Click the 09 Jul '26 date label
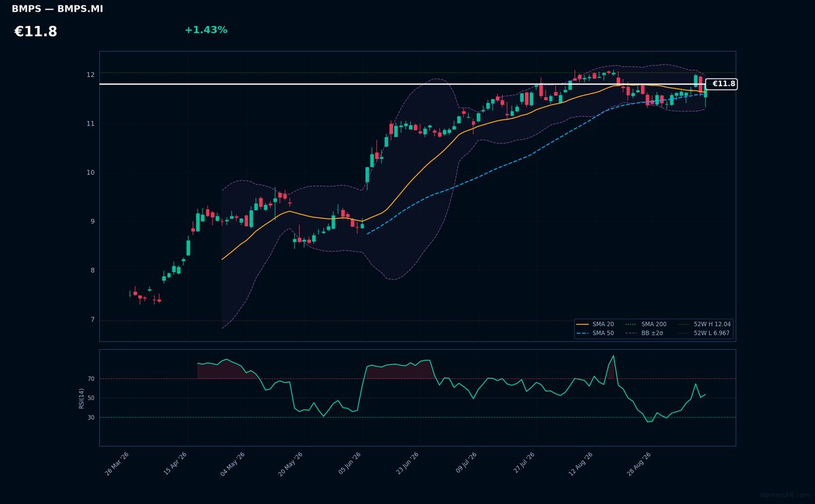This screenshot has height=504, width=815. (466, 463)
